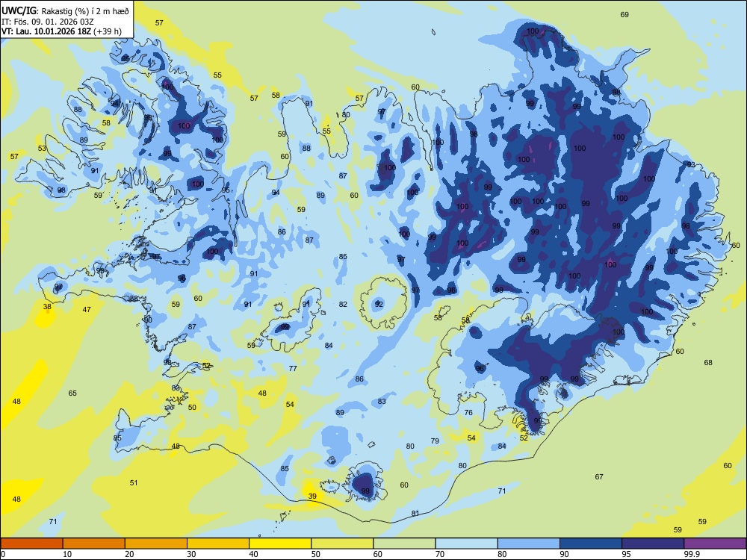Click the legend tick label '40'
Image resolution: width=747 pixels, height=560 pixels.
coord(254,554)
